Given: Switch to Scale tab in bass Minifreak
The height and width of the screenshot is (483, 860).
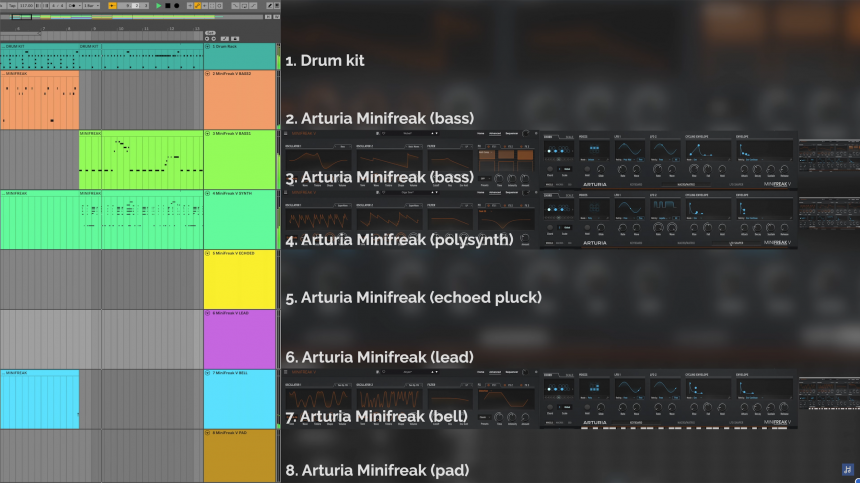Looking at the screenshot, I should point(569,137).
